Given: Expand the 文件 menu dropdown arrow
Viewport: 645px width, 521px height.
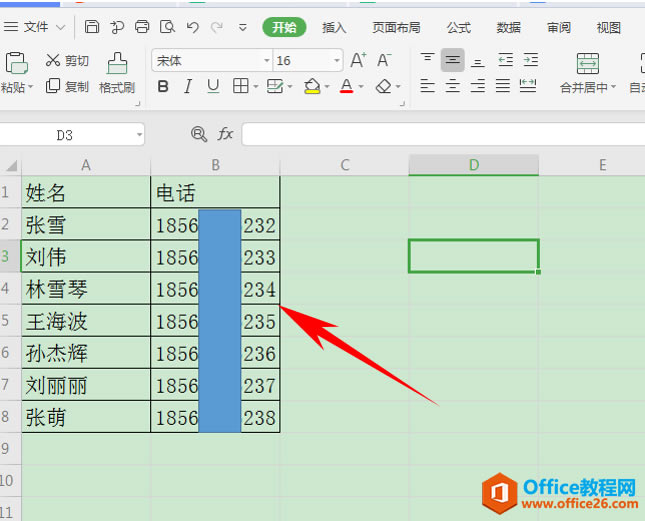Looking at the screenshot, I should [x=60, y=28].
